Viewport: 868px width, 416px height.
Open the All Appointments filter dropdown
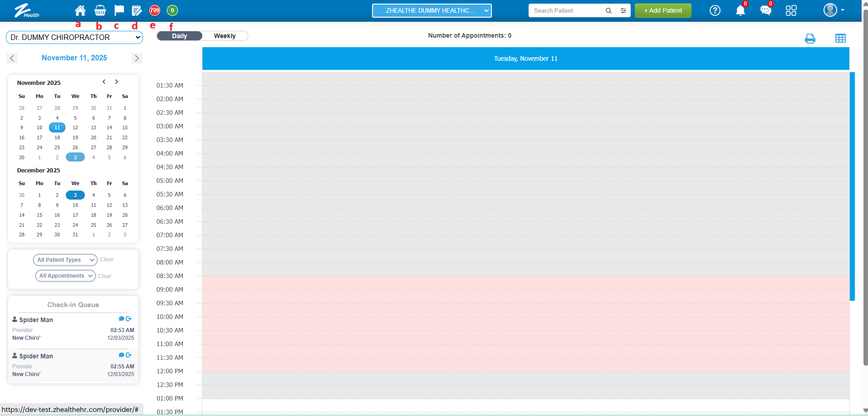[65, 276]
